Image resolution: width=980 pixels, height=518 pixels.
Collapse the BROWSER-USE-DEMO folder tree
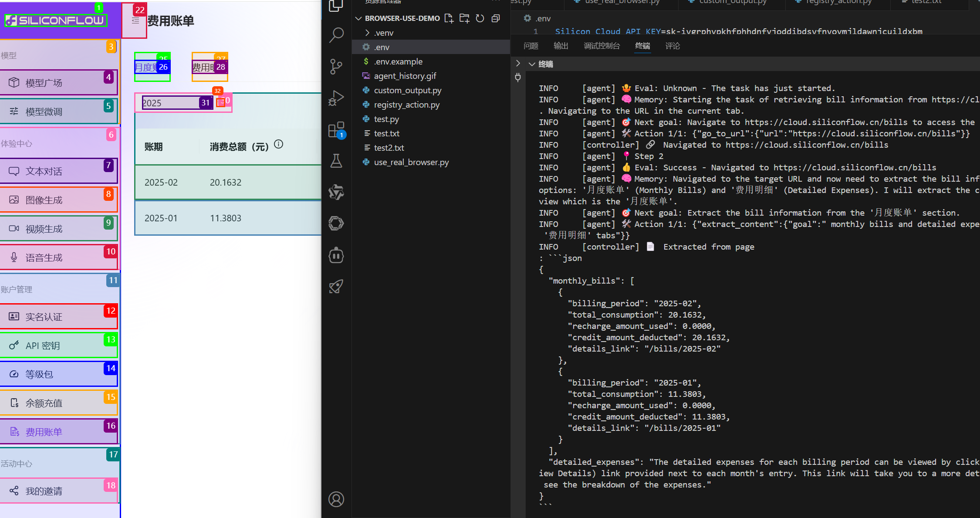point(358,18)
